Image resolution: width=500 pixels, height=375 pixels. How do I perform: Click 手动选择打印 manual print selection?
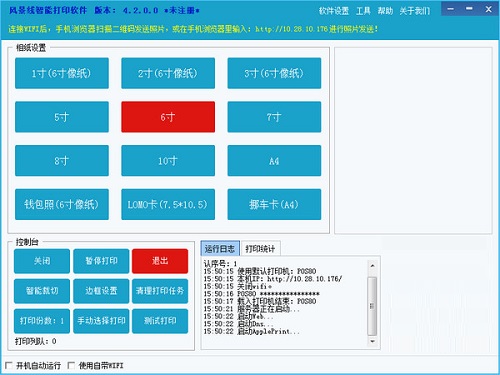coord(101,321)
